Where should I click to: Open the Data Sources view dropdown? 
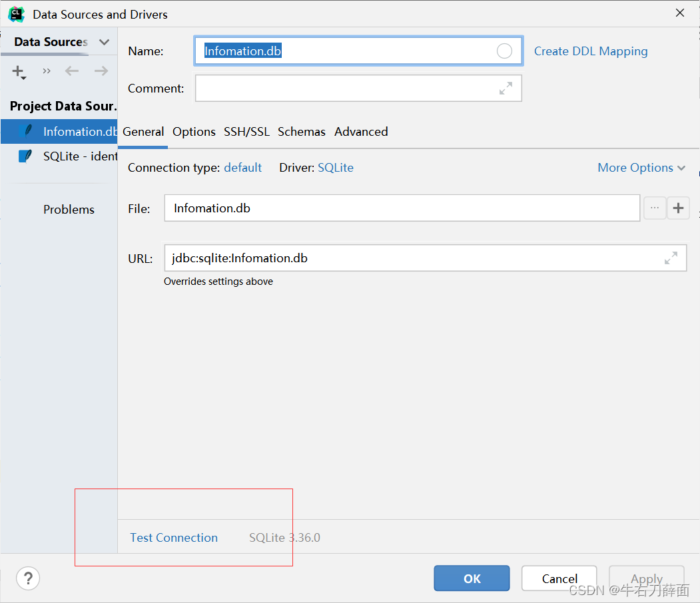(104, 41)
